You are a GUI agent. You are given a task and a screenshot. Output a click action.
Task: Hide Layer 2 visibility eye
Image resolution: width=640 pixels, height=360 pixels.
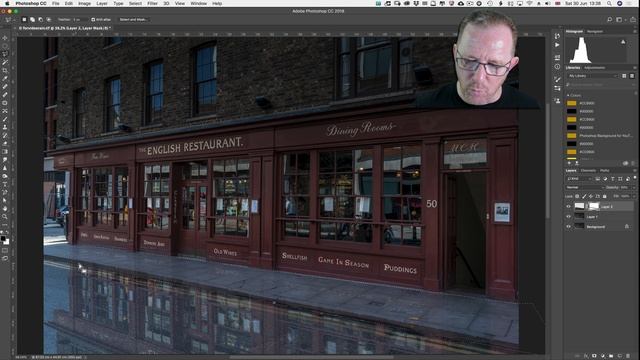click(569, 207)
